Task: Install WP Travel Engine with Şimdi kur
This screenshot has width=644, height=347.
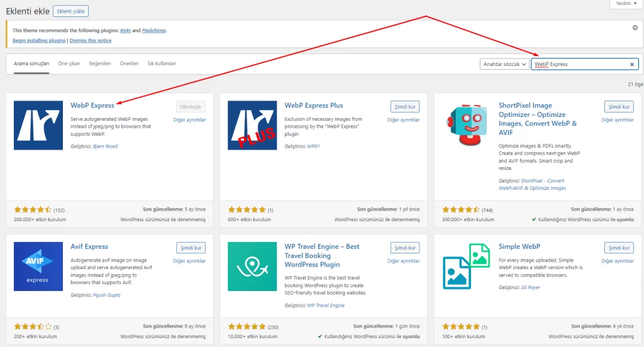Action: click(405, 248)
